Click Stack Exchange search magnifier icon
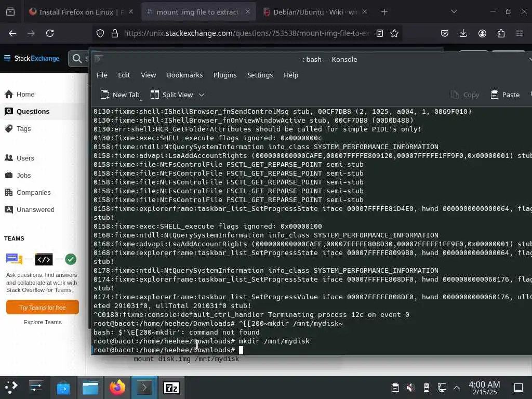Viewport: 532px width, 399px height. coord(77,59)
